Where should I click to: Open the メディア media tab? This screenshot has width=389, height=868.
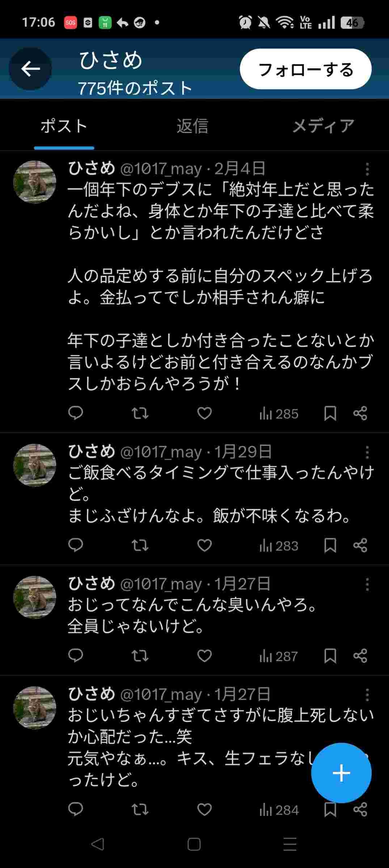[323, 126]
